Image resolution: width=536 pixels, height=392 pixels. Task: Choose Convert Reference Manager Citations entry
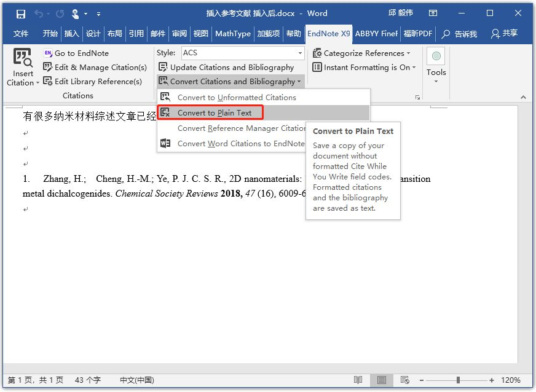pyautogui.click(x=232, y=128)
